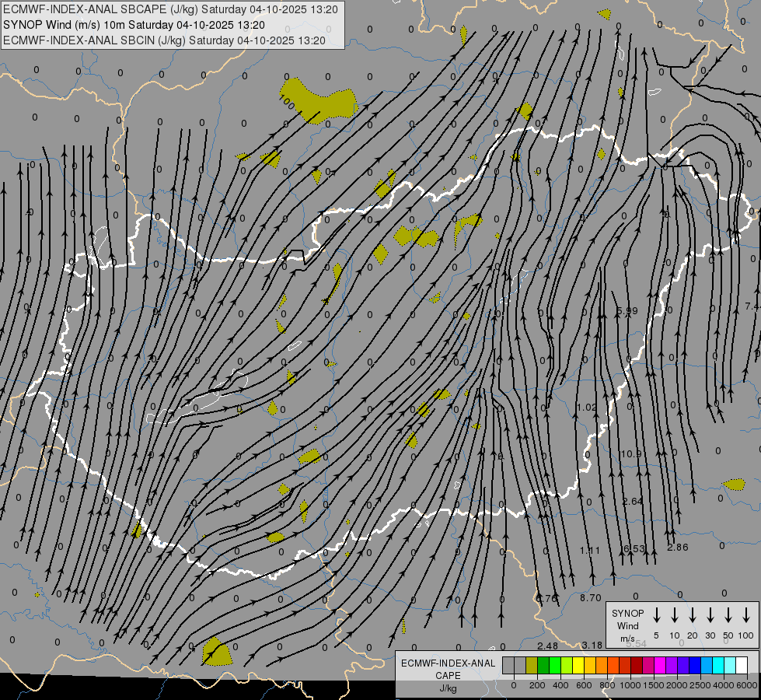This screenshot has height=700, width=761.
Task: Click the SBCIN title line
Action: click(x=164, y=40)
